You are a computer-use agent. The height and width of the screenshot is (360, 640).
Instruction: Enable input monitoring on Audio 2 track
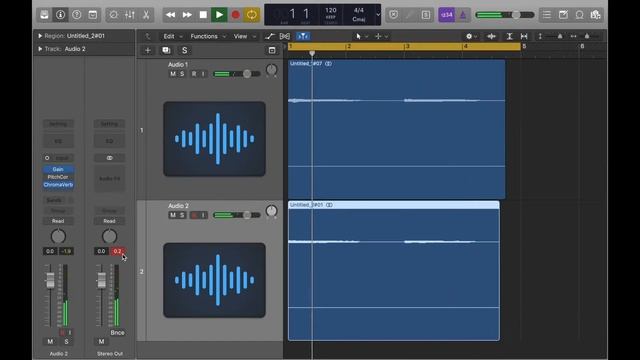203,215
